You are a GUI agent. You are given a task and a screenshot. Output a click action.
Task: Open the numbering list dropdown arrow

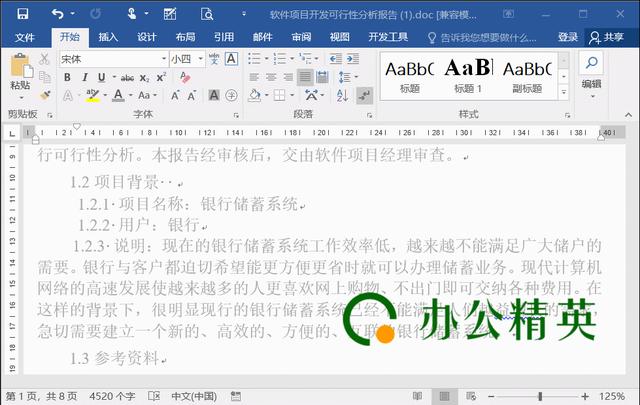(x=292, y=59)
